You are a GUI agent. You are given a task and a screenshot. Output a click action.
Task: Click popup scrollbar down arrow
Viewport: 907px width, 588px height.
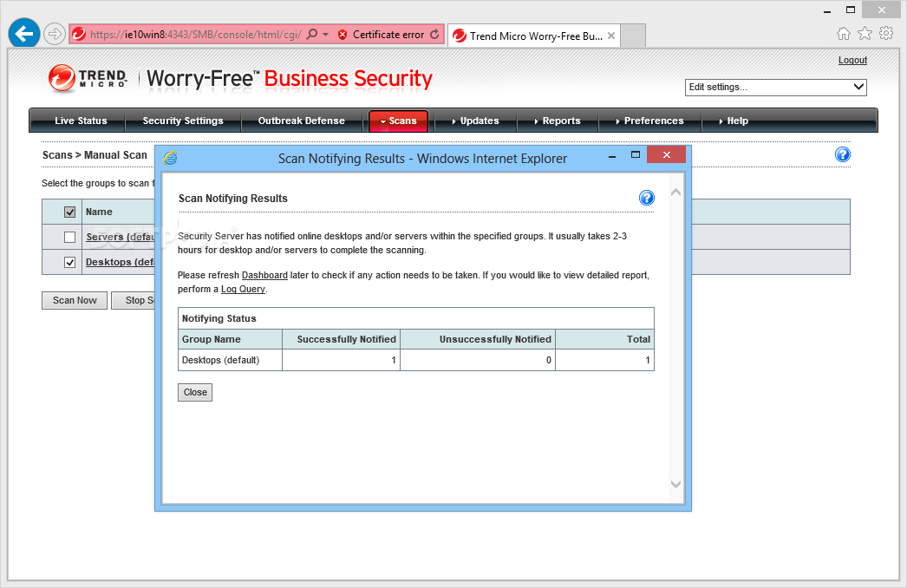pyautogui.click(x=675, y=485)
